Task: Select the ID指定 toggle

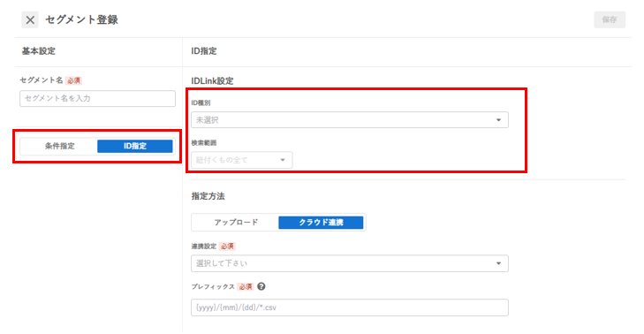Action: (x=134, y=147)
